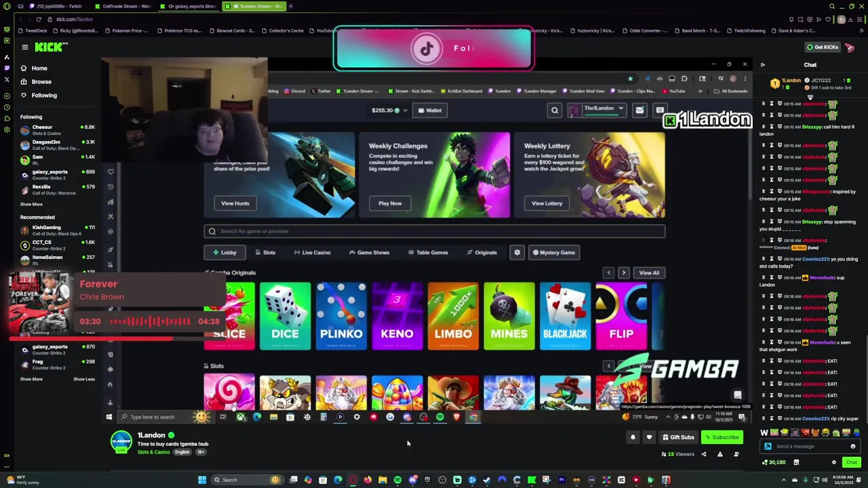Open the DICE game thumbnail

pos(285,317)
